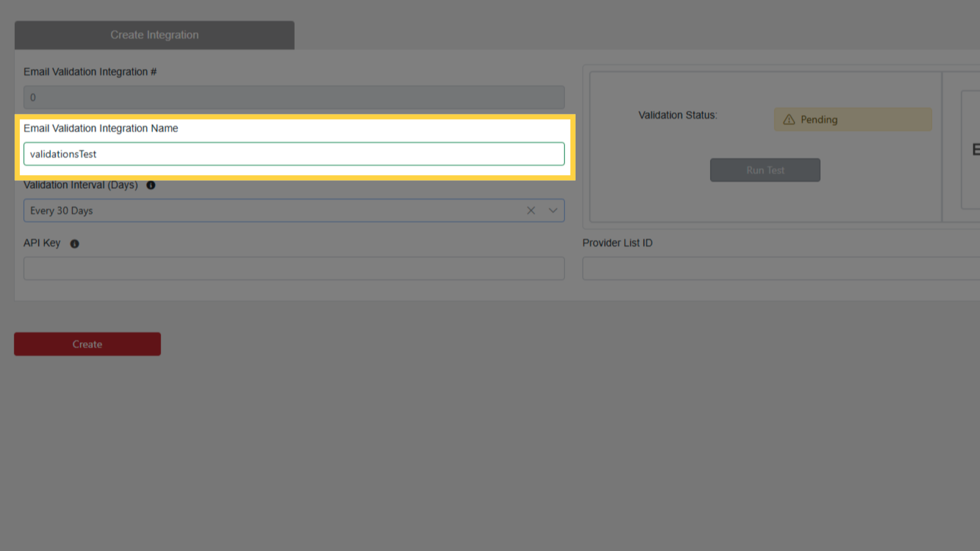Click the API Key info icon
Screen dimensions: 980x551
[75, 244]
